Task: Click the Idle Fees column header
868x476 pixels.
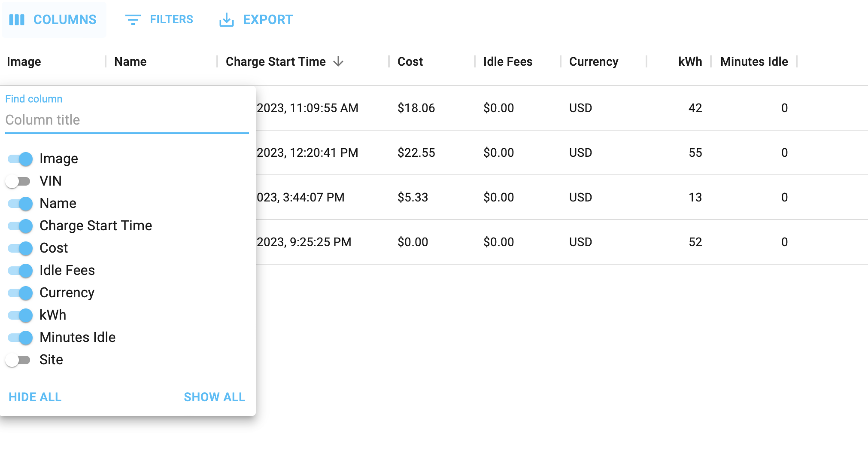Action: click(x=507, y=62)
